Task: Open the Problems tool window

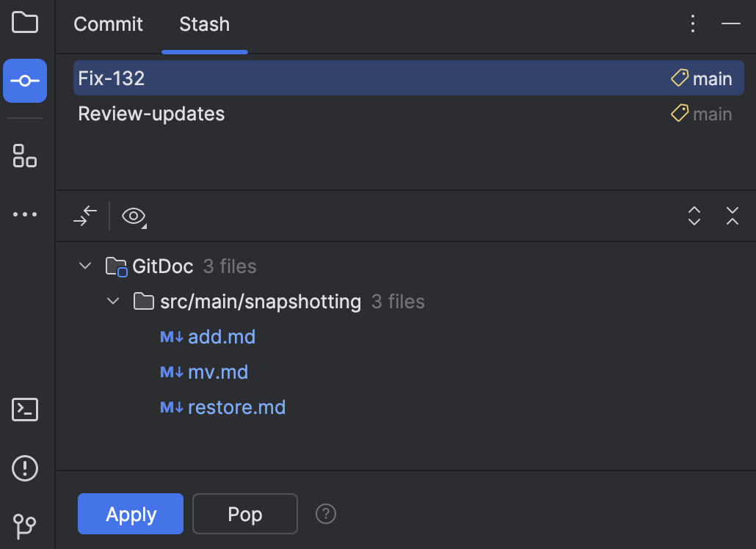Action: pos(25,468)
